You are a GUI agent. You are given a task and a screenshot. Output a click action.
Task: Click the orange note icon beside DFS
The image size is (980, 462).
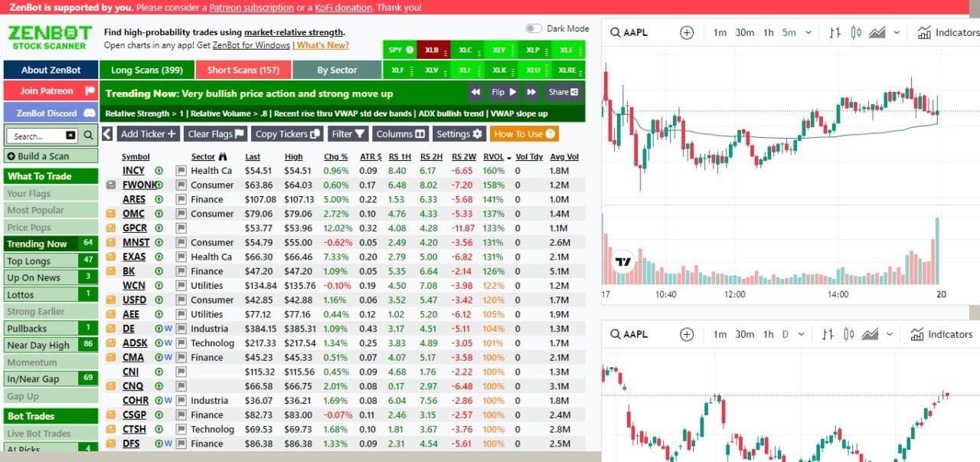click(111, 444)
